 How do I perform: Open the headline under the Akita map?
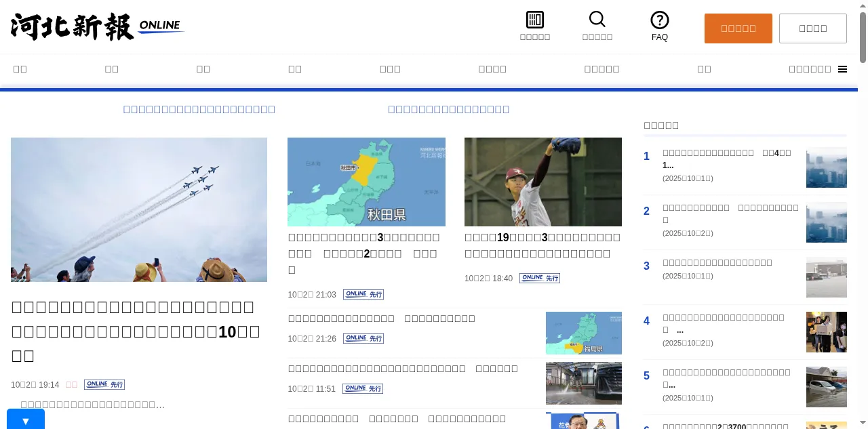tap(363, 253)
